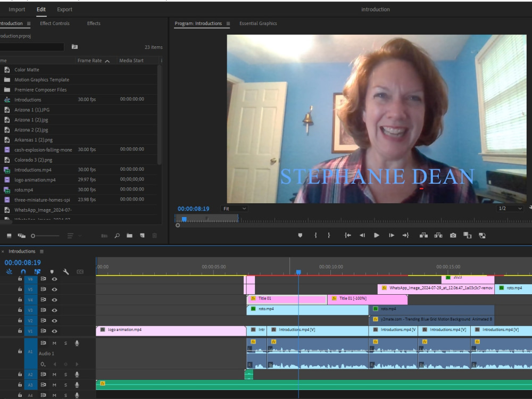Toggle V2 track output eye
532x399 pixels.
[54, 321]
